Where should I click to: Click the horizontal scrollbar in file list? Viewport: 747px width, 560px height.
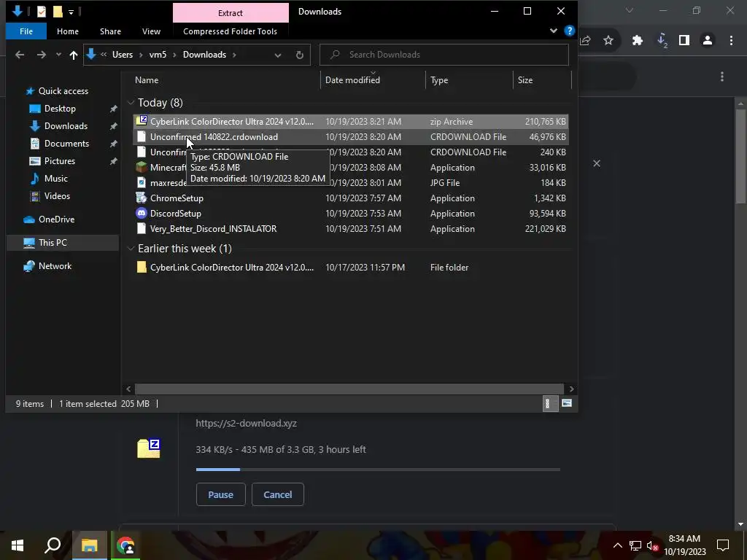pos(349,389)
